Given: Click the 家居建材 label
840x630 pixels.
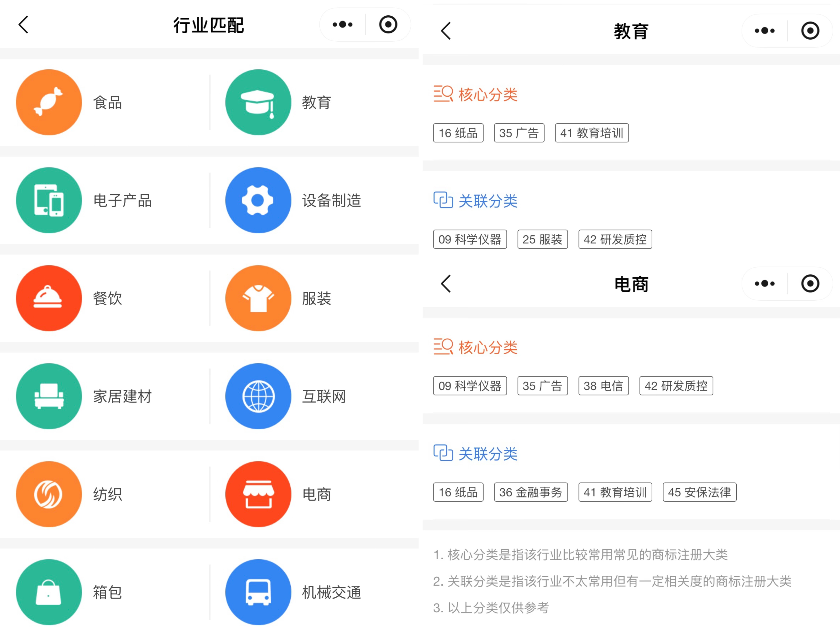Looking at the screenshot, I should [122, 396].
